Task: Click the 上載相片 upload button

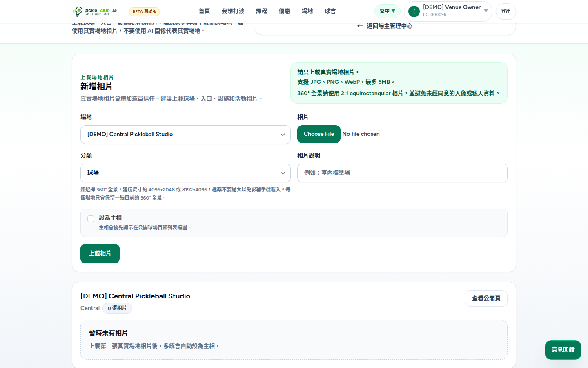Action: (100, 254)
